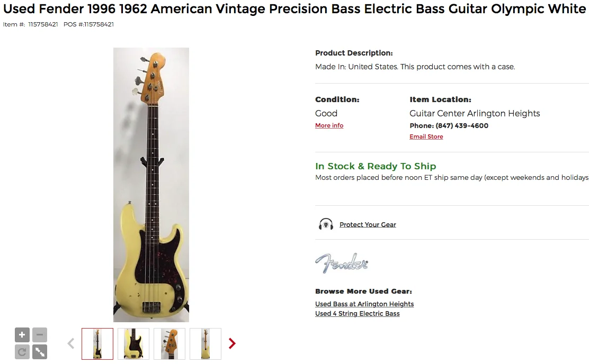This screenshot has width=589, height=364.
Task: Browse Used Bass at Arlington Heights
Action: [364, 304]
